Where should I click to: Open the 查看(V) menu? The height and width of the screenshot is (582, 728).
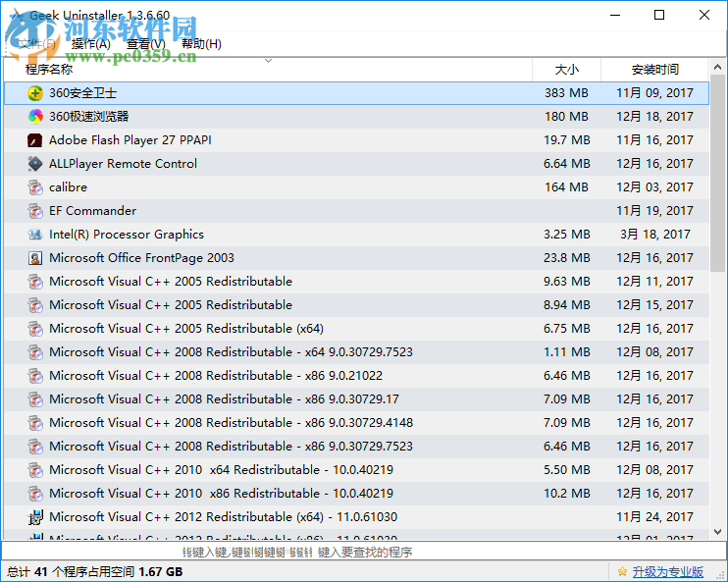tap(146, 44)
